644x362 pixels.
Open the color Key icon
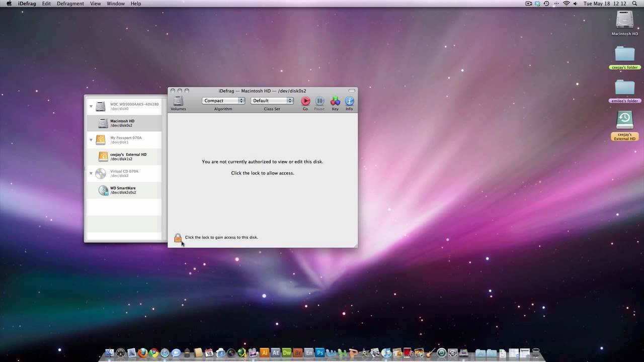click(x=335, y=102)
